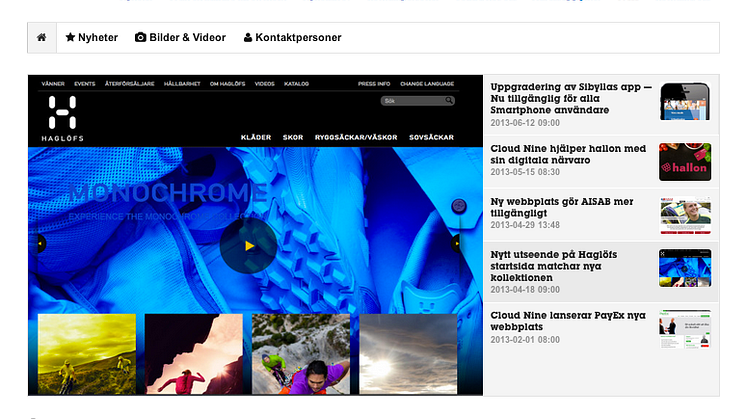Screen dimensions: 746x419
Task: Click the PayEx website thumbnail
Action: (x=685, y=329)
